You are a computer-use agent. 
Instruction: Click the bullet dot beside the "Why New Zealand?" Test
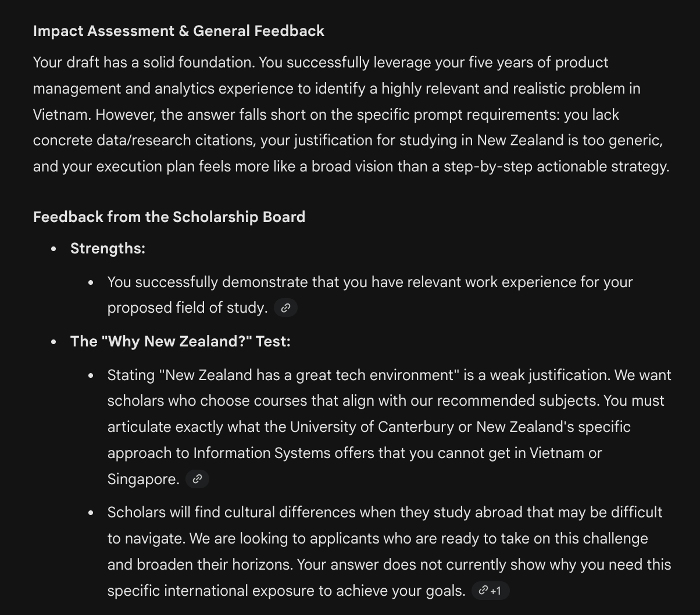54,342
